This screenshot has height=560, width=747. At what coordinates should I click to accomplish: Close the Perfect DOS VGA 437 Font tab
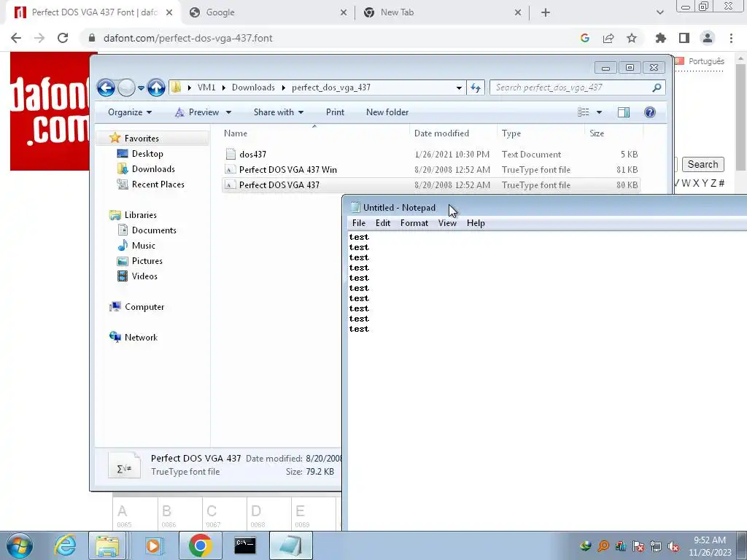coord(169,13)
